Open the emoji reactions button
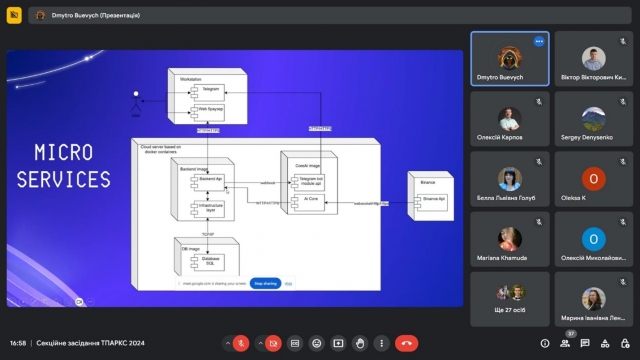 (x=317, y=344)
